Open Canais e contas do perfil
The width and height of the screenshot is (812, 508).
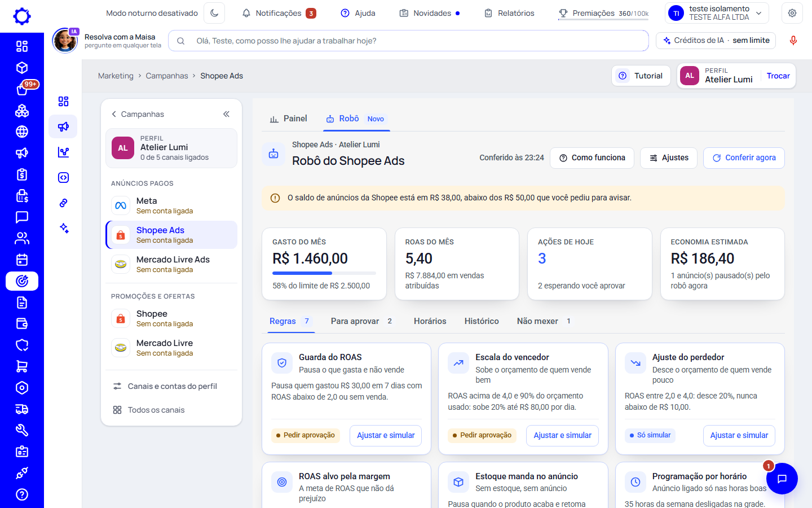click(171, 386)
